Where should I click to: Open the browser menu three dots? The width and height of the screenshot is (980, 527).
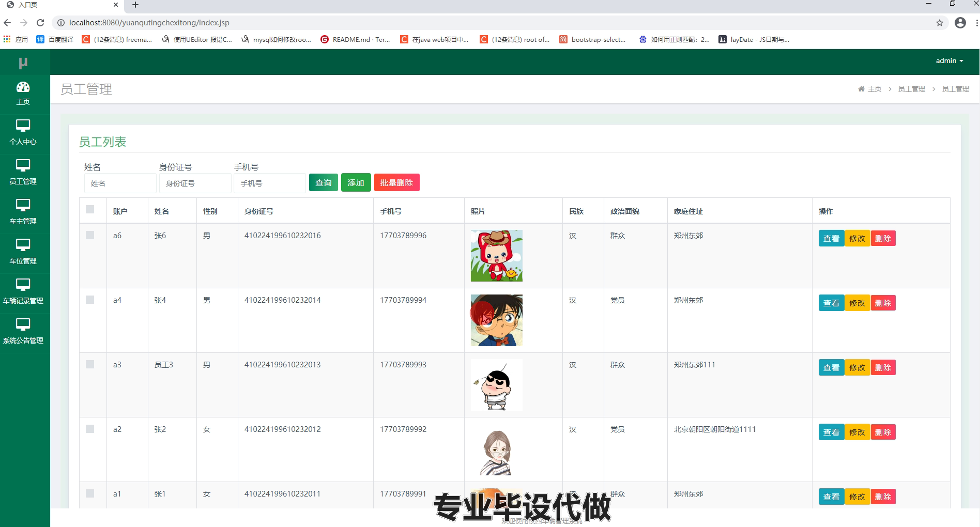[976, 23]
